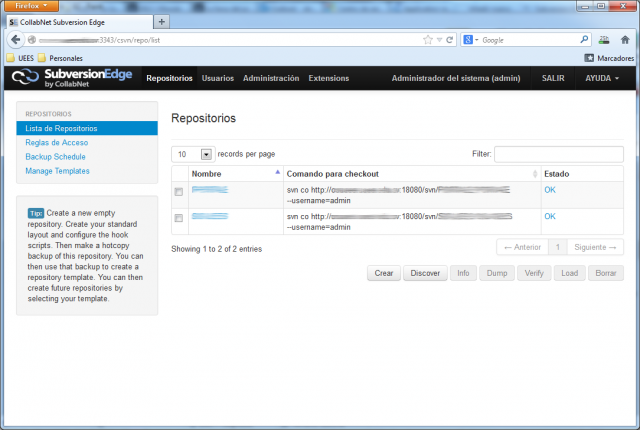
Task: Click the Borrar button
Action: click(x=606, y=273)
